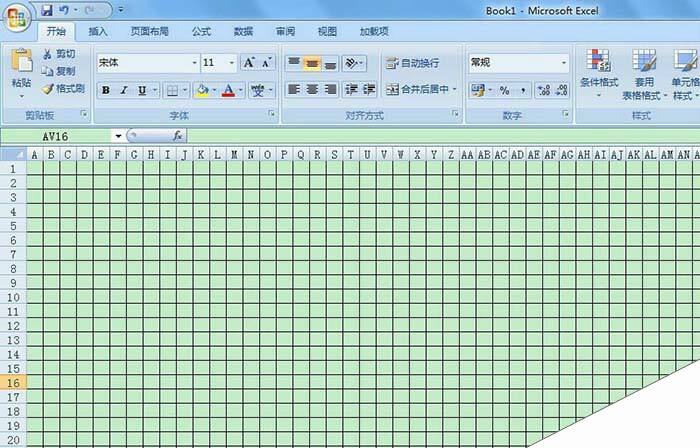The height and width of the screenshot is (448, 700).
Task: Open the font name 宋体 dropdown
Action: point(194,63)
